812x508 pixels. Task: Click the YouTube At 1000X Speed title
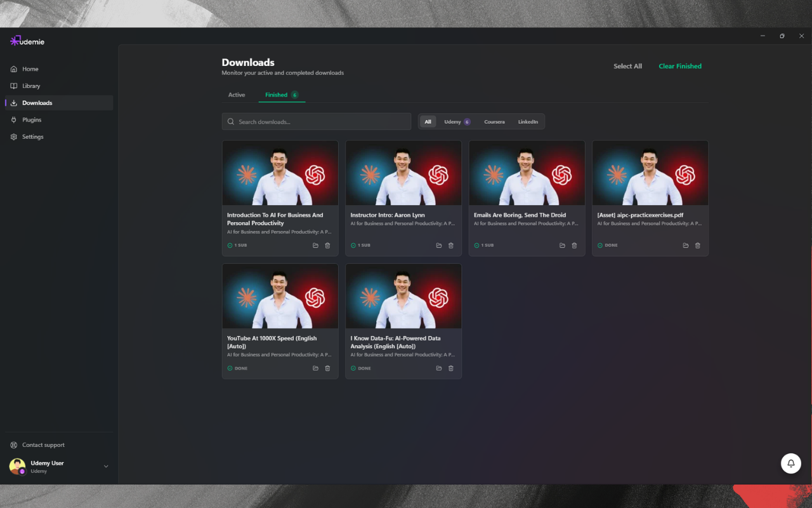pos(272,342)
